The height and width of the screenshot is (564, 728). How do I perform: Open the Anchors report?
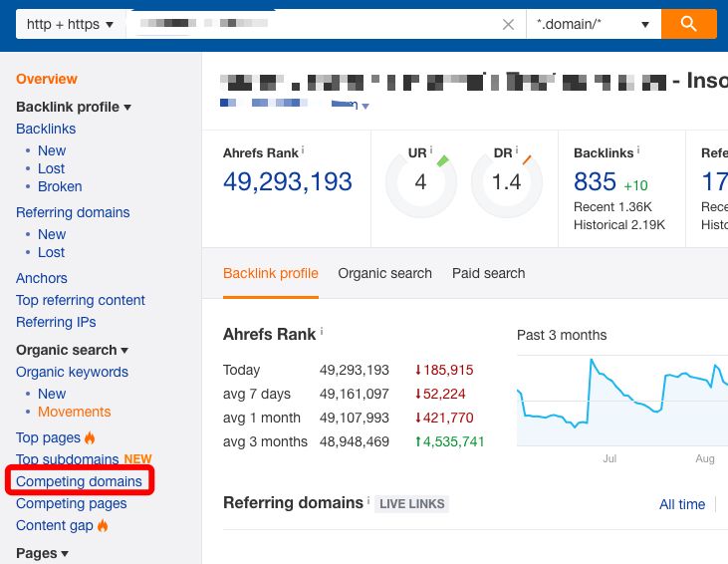point(41,278)
